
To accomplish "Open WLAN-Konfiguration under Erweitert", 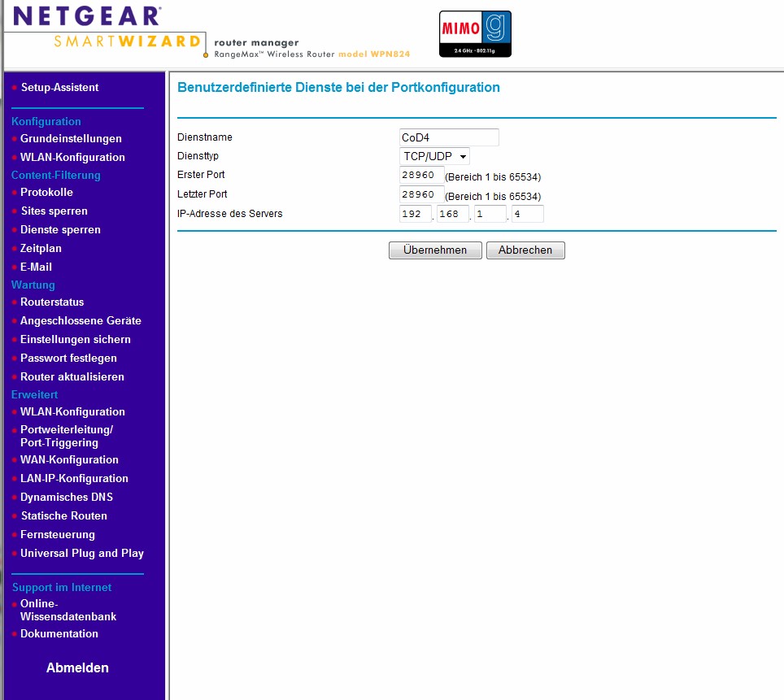I will [72, 411].
